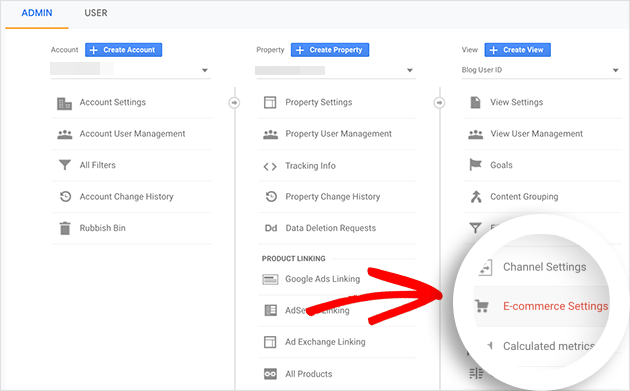Click the E-commerce Settings shopping cart icon
This screenshot has width=630, height=391.
click(481, 306)
